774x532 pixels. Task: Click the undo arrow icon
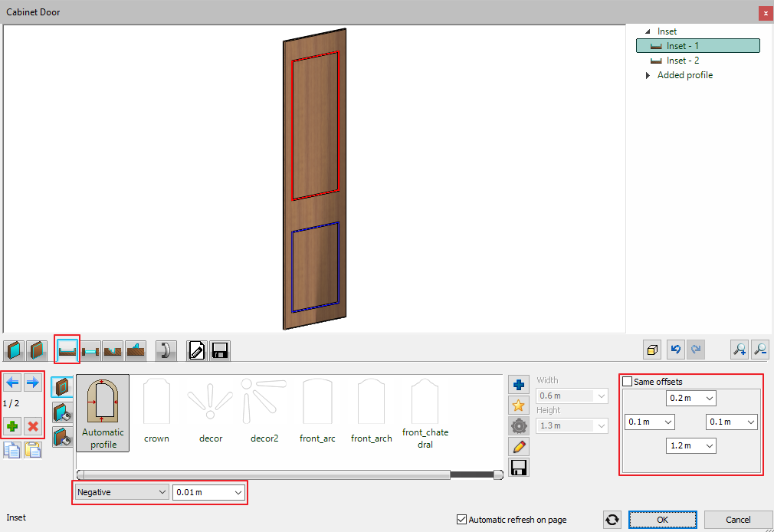pyautogui.click(x=674, y=350)
